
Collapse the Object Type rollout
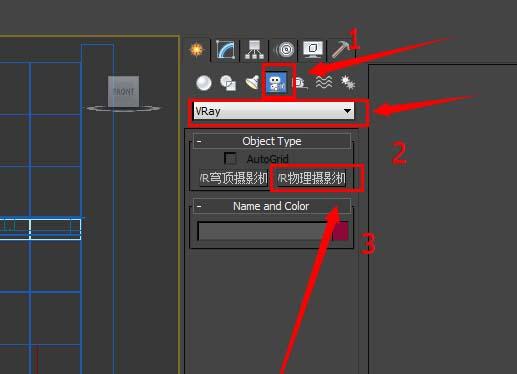[x=272, y=141]
